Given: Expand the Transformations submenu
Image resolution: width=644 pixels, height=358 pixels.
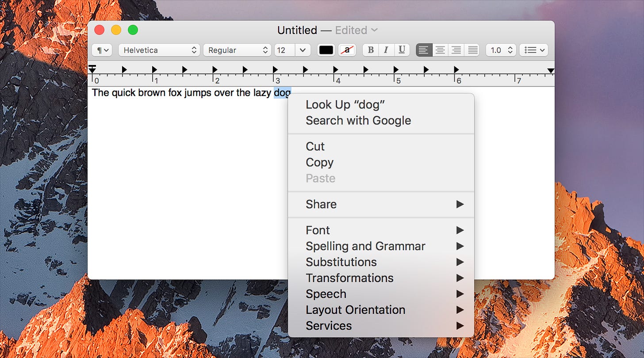Looking at the screenshot, I should point(349,278).
